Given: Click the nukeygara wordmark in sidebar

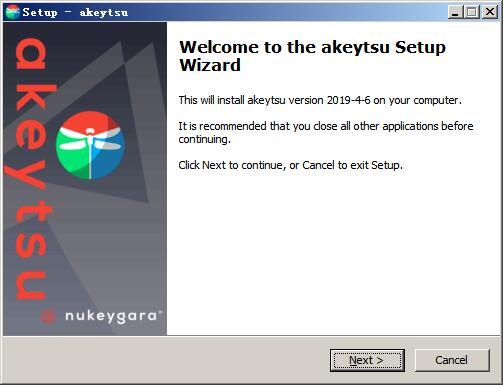Looking at the screenshot, I should coord(111,316).
